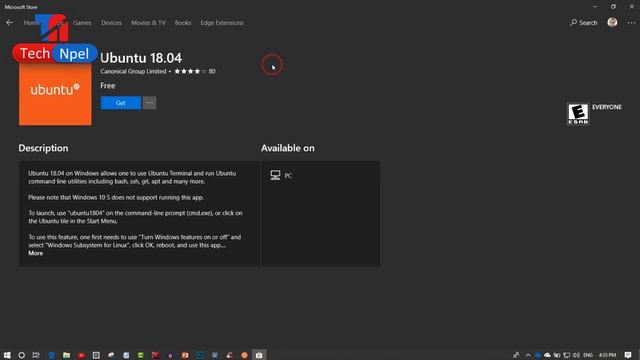Click the volume speaker tray icon
The width and height of the screenshot is (640, 360).
(x=576, y=355)
